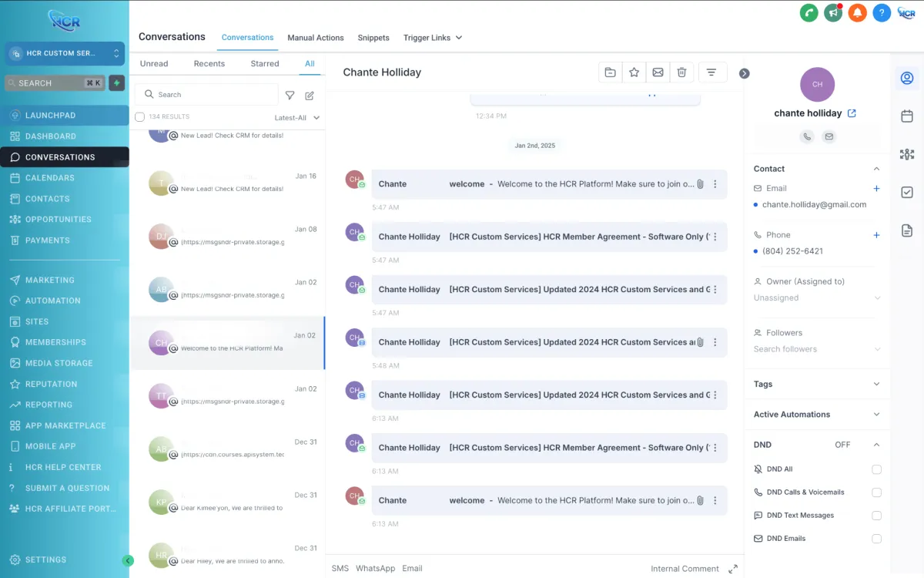This screenshot has height=578, width=924.
Task: Open first welcome message at 5:47 AM
Action: coord(549,184)
